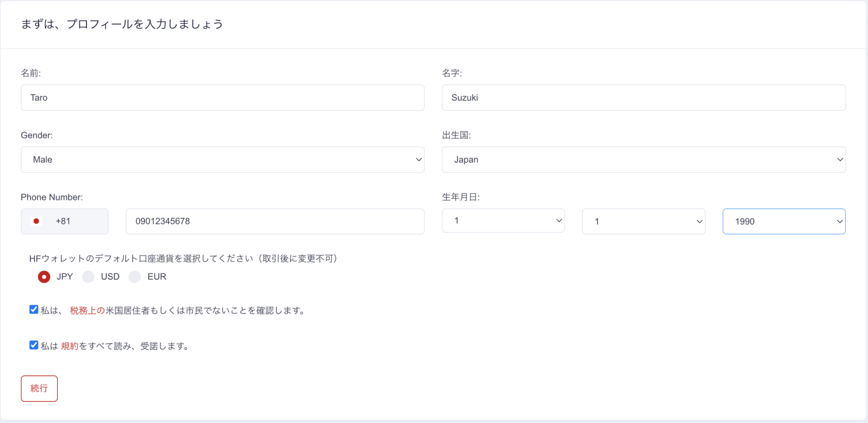Screen dimensions: 868x423
Task: Select the USD currency radio button
Action: [x=89, y=277]
